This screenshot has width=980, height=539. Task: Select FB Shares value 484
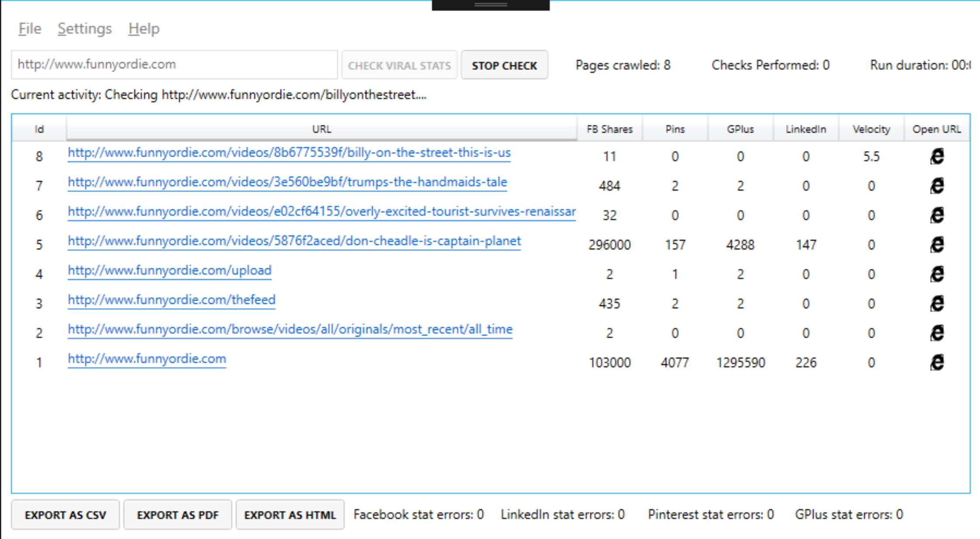(610, 186)
